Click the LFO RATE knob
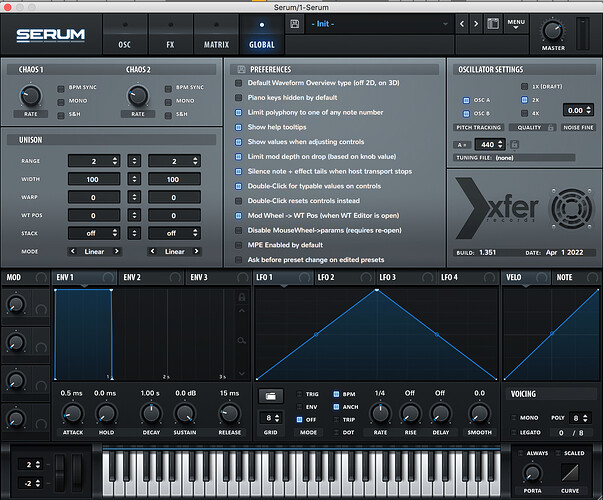This screenshot has width=603, height=500. click(x=380, y=413)
